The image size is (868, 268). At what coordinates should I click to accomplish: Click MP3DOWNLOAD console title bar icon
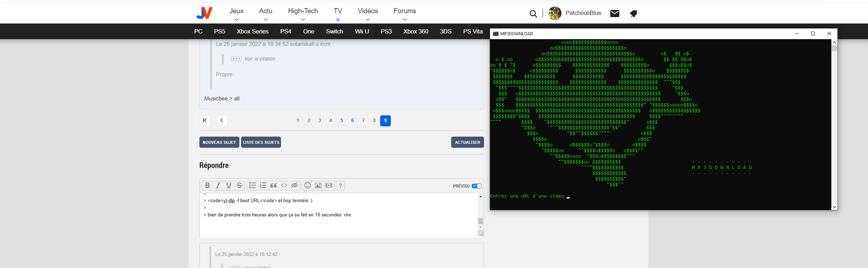point(495,34)
